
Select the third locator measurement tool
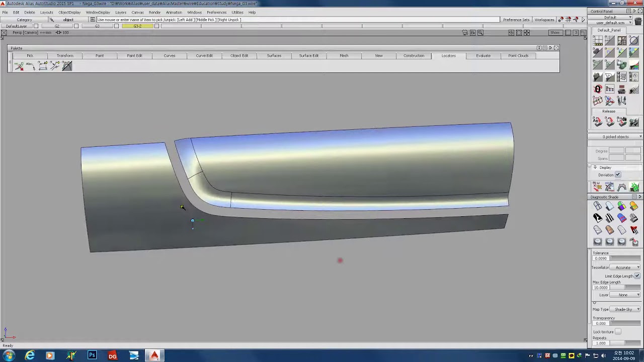point(43,66)
